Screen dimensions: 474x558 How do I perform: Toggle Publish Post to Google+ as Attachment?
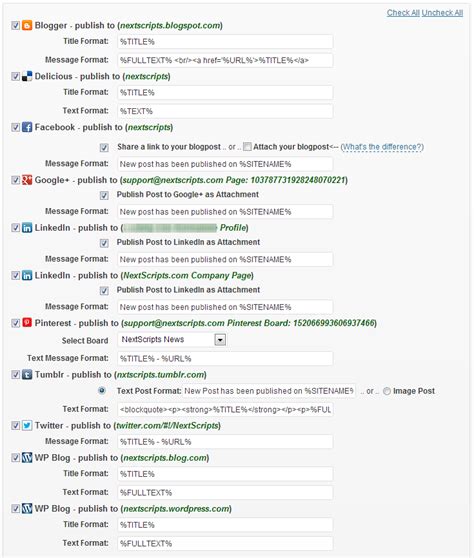[x=104, y=195]
